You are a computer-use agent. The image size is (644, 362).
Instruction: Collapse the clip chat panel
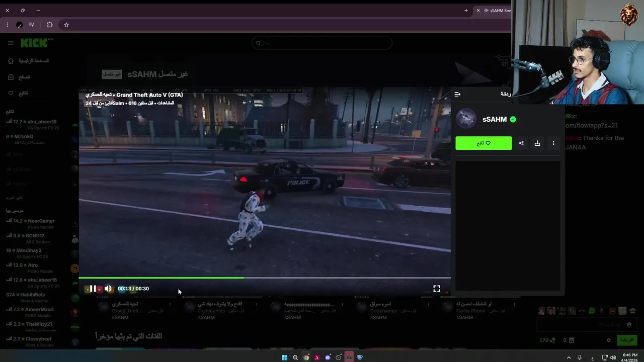[x=457, y=94]
